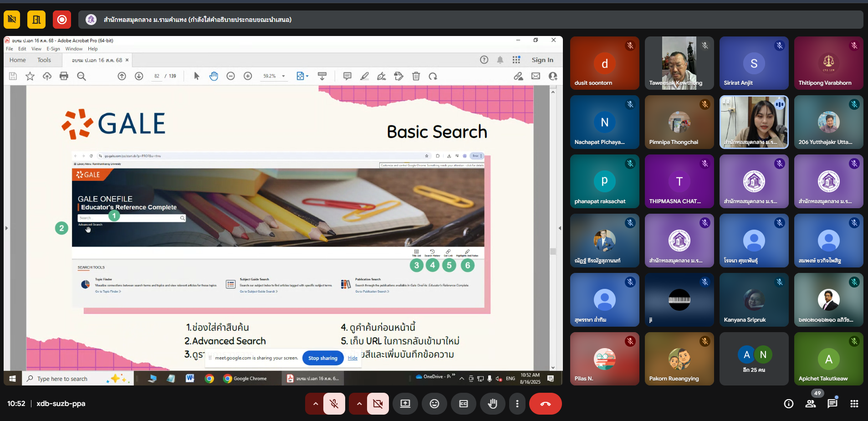868x421 pixels.
Task: Open Meet more options menu
Action: (517, 404)
